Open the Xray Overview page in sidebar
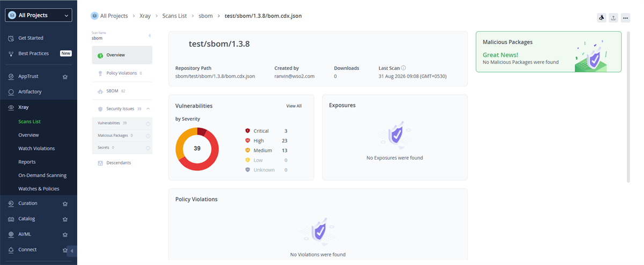 (x=28, y=135)
